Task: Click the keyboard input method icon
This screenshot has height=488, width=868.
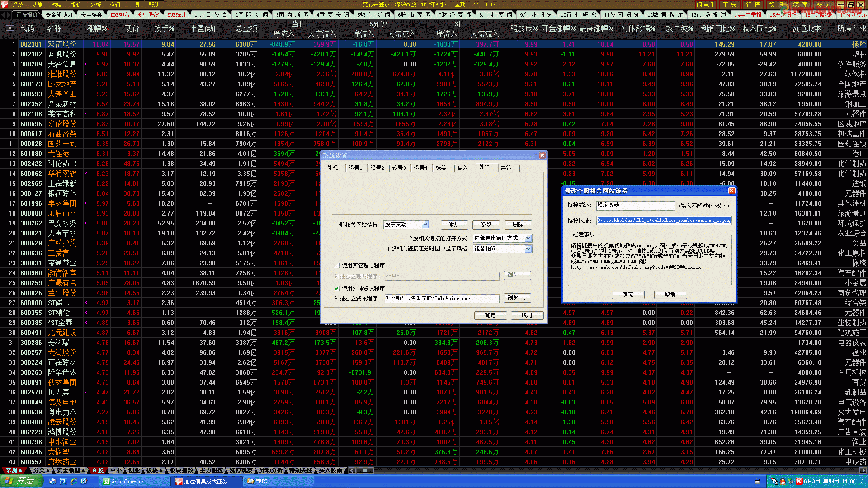Action: point(758,482)
